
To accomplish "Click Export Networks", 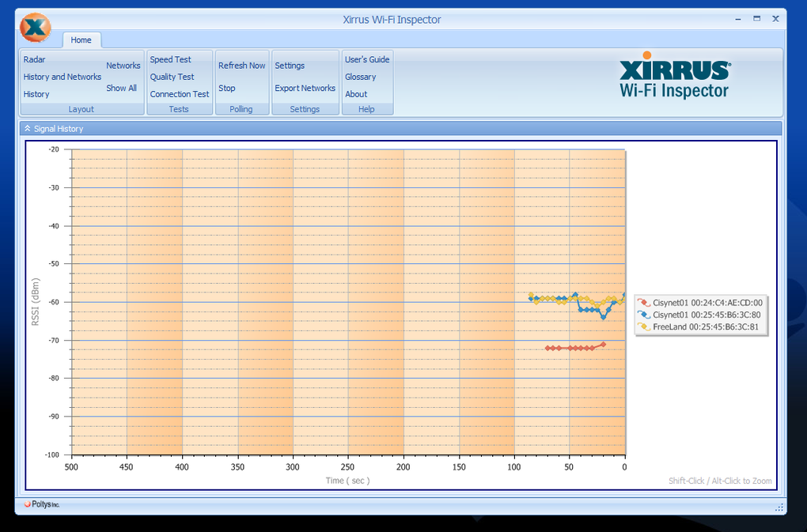I will (305, 89).
